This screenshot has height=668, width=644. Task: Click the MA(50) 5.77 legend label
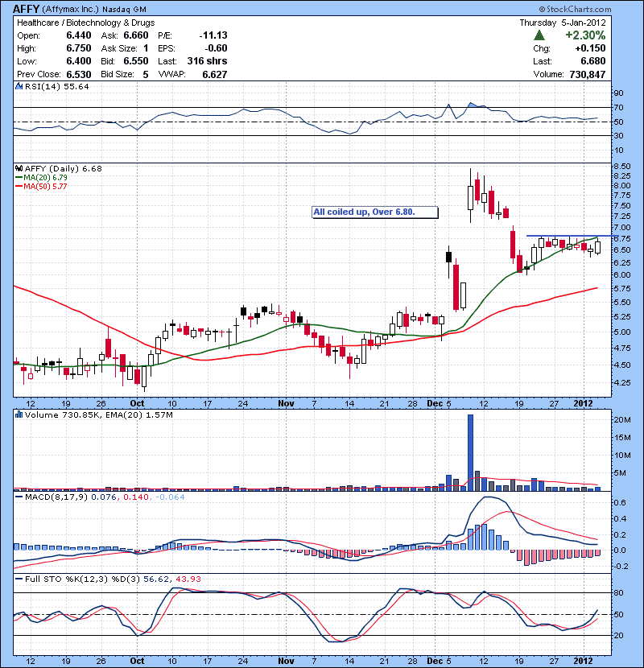click(45, 186)
